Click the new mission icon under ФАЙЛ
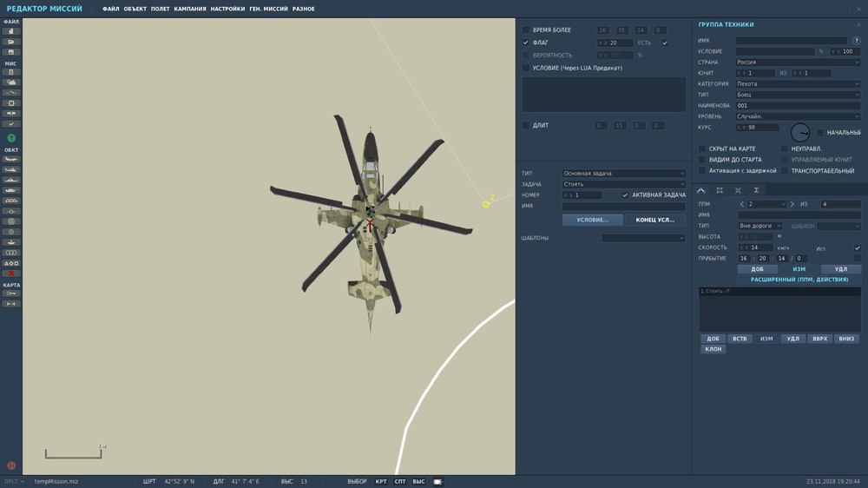The width and height of the screenshot is (868, 488). pyautogui.click(x=11, y=31)
